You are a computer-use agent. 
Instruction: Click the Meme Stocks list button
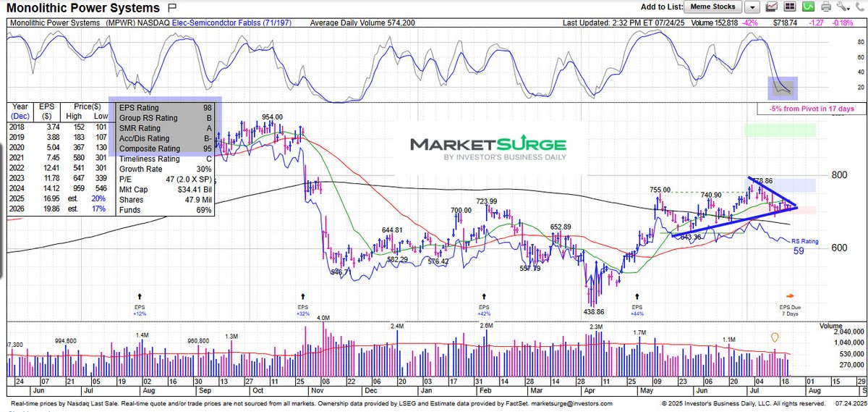(711, 7)
